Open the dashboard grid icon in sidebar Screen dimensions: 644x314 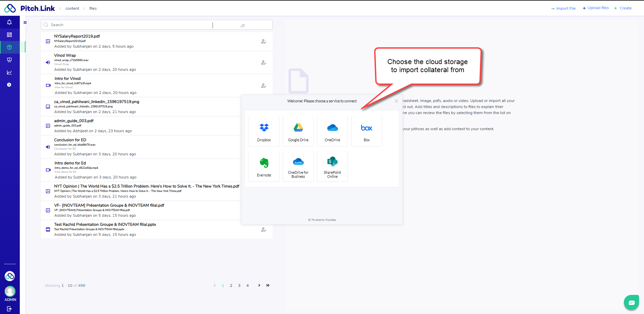click(9, 35)
